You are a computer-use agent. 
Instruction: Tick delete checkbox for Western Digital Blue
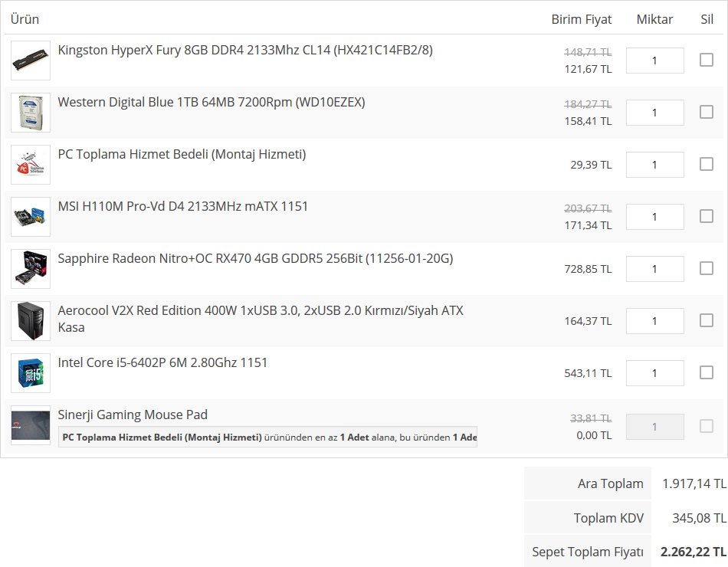(x=707, y=112)
